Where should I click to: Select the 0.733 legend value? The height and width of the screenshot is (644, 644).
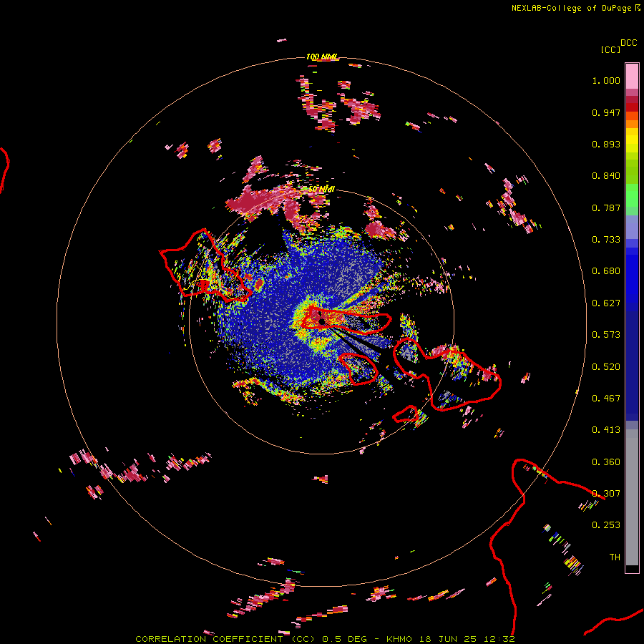pyautogui.click(x=606, y=240)
